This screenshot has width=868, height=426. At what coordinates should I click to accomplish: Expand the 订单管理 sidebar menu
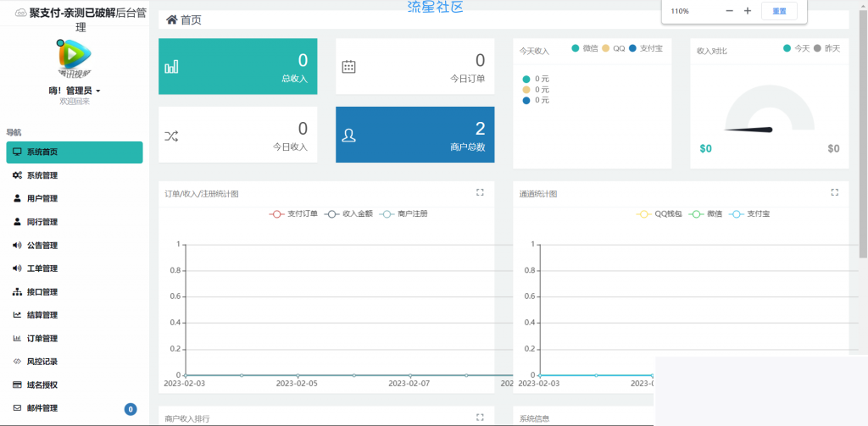42,339
